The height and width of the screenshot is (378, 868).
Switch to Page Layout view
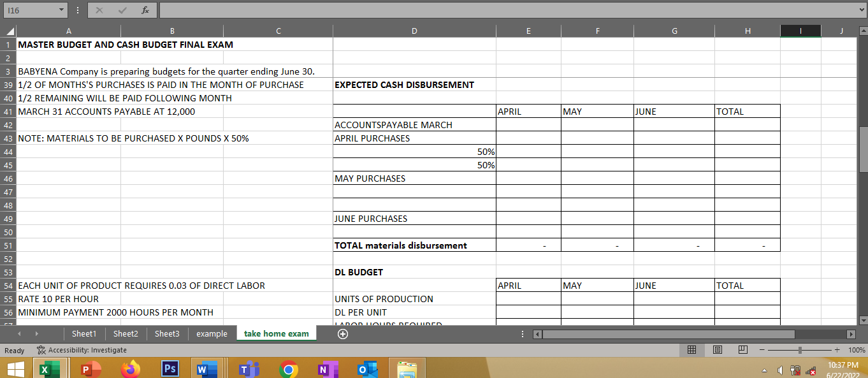(x=718, y=349)
